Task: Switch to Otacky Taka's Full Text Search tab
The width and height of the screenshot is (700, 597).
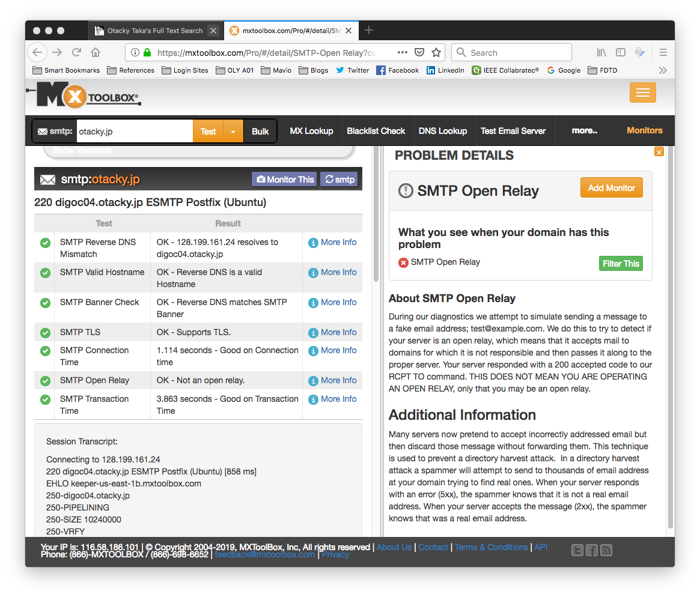Action: click(155, 31)
